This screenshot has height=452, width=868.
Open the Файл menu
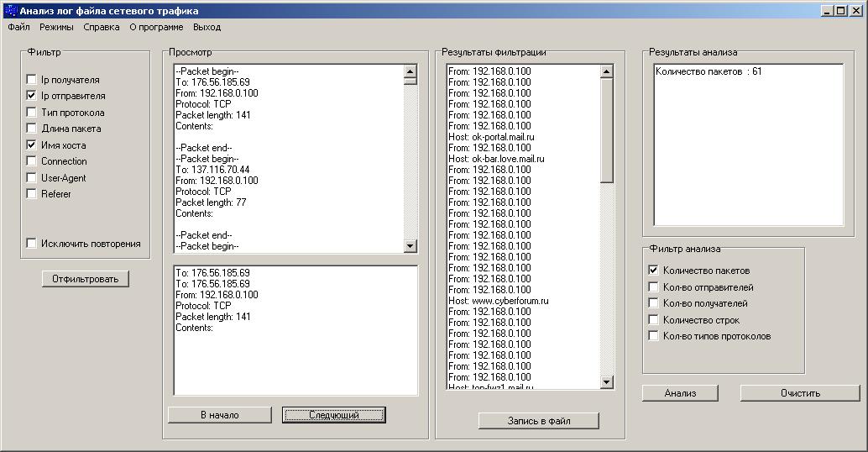pyautogui.click(x=18, y=27)
